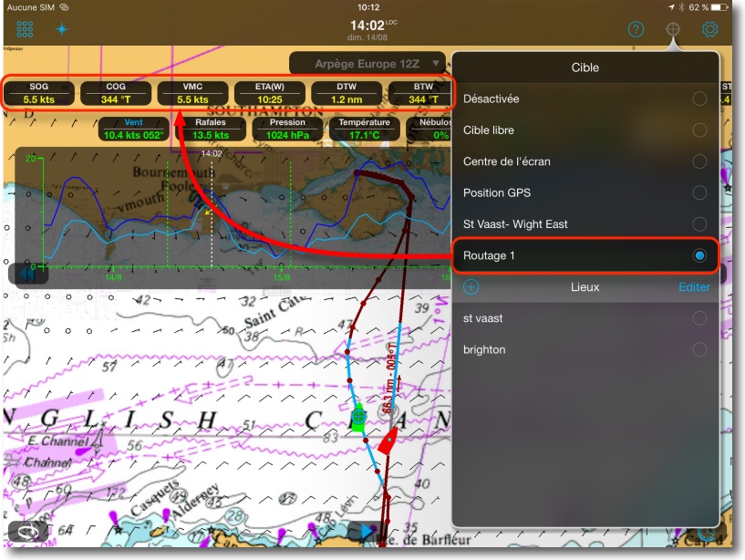Screen dimensions: 745x560
Task: Tap Editer to edit places
Action: pos(694,287)
